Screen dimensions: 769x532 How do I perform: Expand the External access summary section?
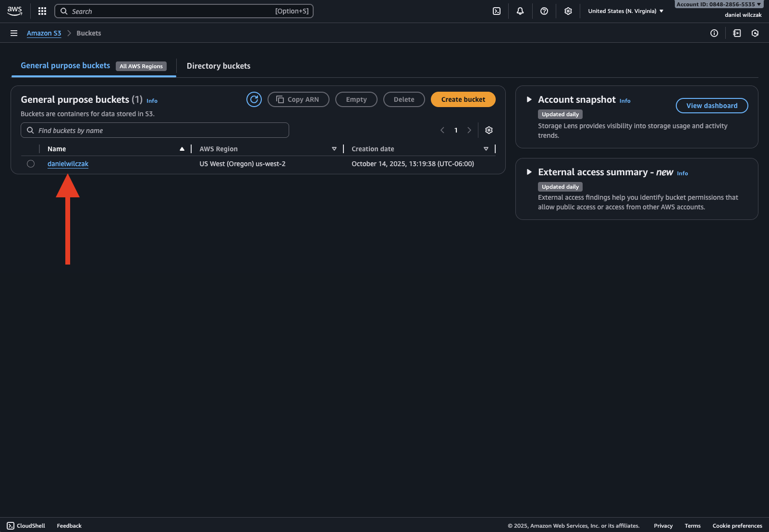click(x=529, y=172)
